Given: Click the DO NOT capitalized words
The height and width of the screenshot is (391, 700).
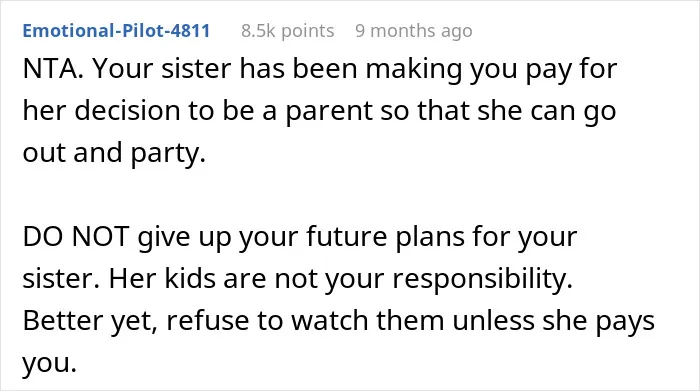Looking at the screenshot, I should (x=76, y=237).
